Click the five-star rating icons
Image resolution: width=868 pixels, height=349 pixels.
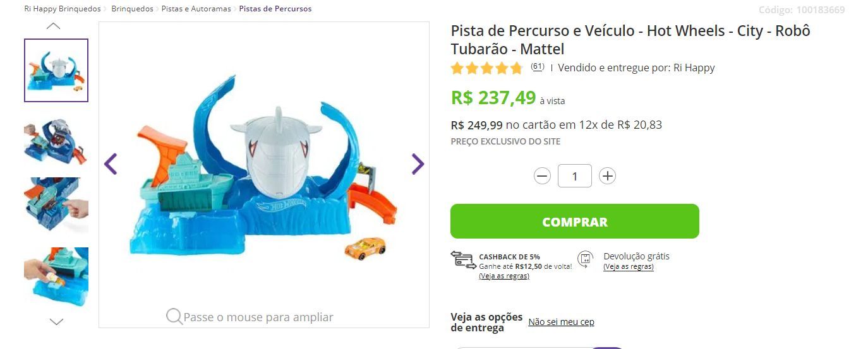[x=486, y=68]
